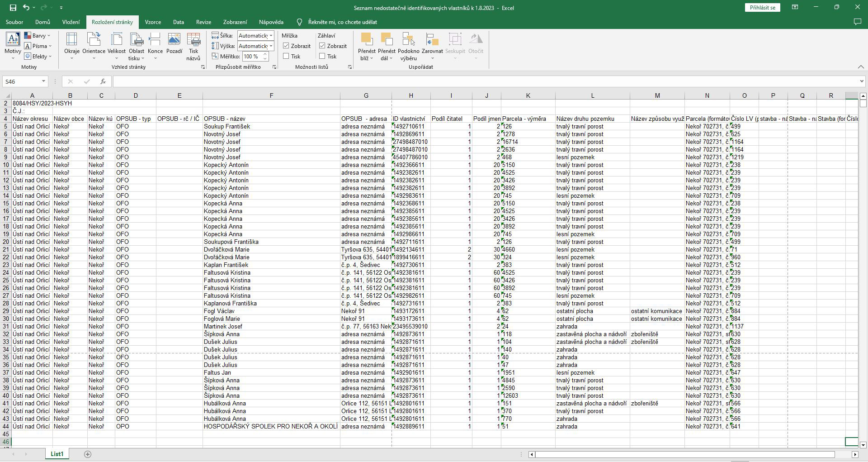Screen dimensions: 868x462
Task: Uncheck Mřížka Zobrazit gridlines checkbox
Action: coord(286,46)
